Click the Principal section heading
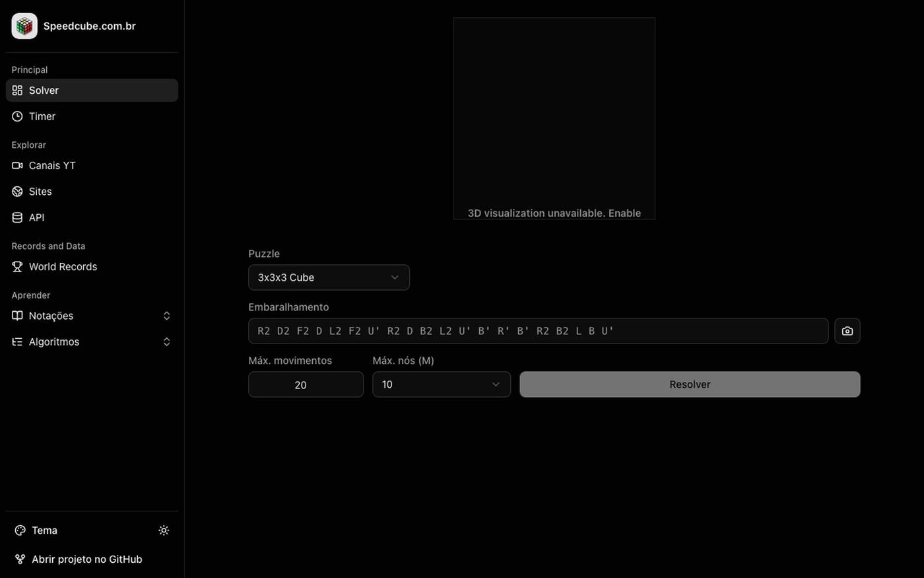This screenshot has width=924, height=578. (30, 70)
